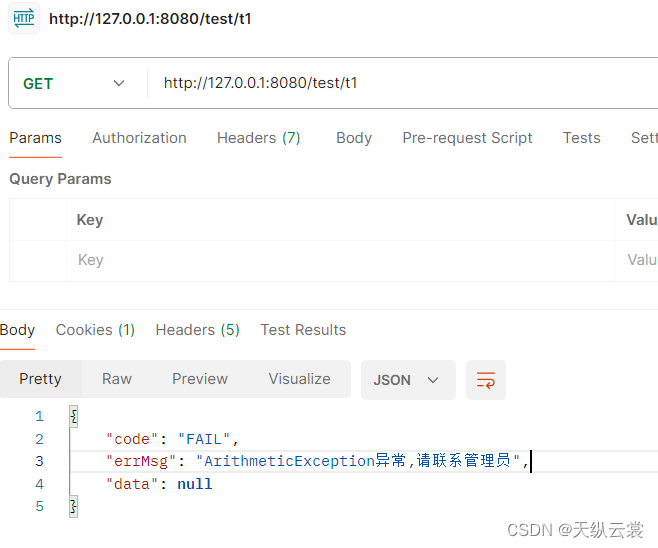Collapse the JSON object at line 1
658x548 pixels.
(74, 416)
